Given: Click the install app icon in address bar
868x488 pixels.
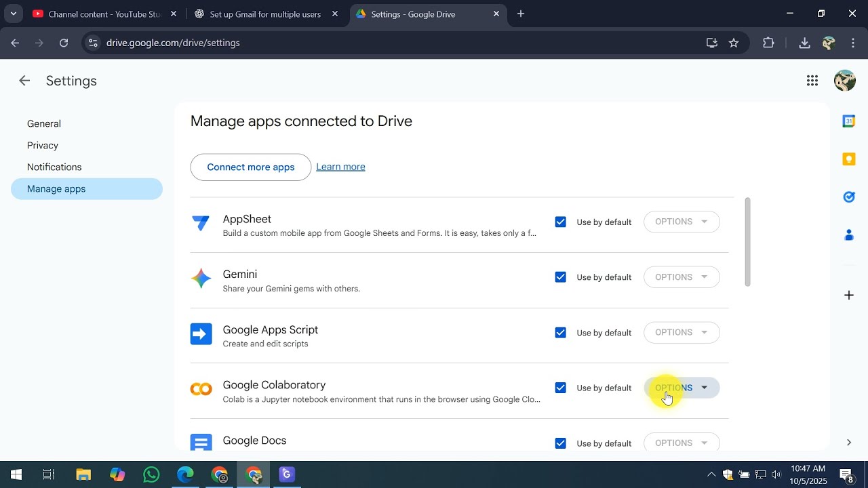Looking at the screenshot, I should (712, 43).
